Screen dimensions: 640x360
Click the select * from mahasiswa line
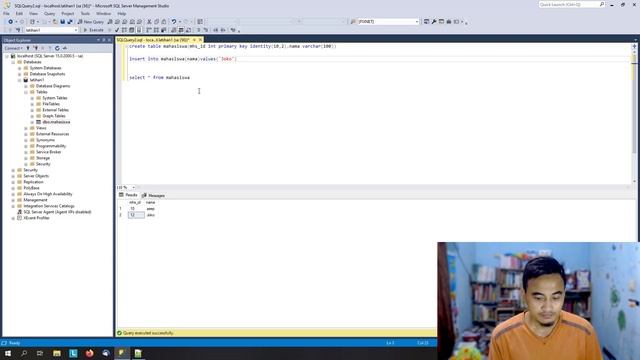(160, 78)
